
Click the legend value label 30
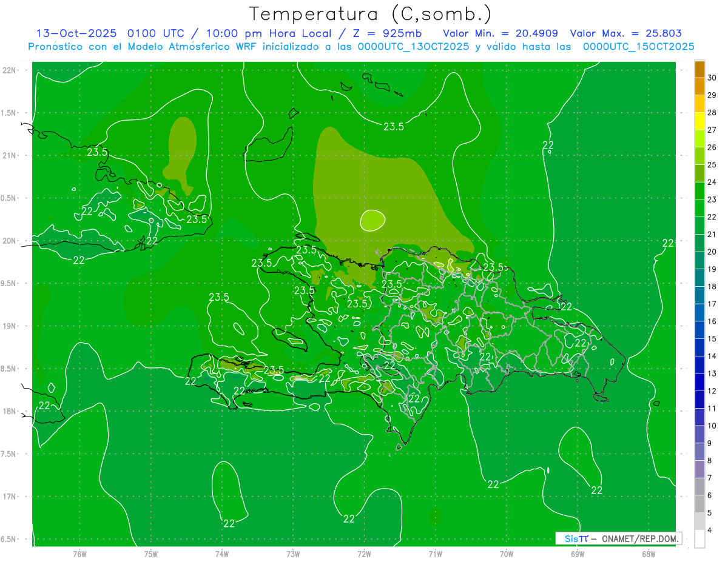[712, 78]
